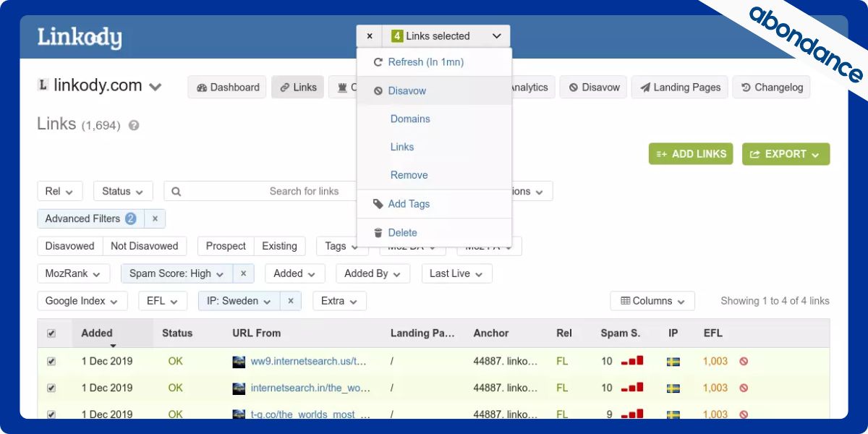Expand the Added filter dropdown
The image size is (868, 434).
click(x=295, y=273)
